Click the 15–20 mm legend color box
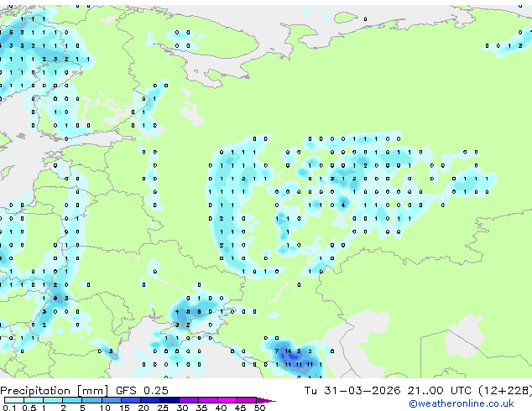Screen dimensions: 532x411 [x=130, y=400]
